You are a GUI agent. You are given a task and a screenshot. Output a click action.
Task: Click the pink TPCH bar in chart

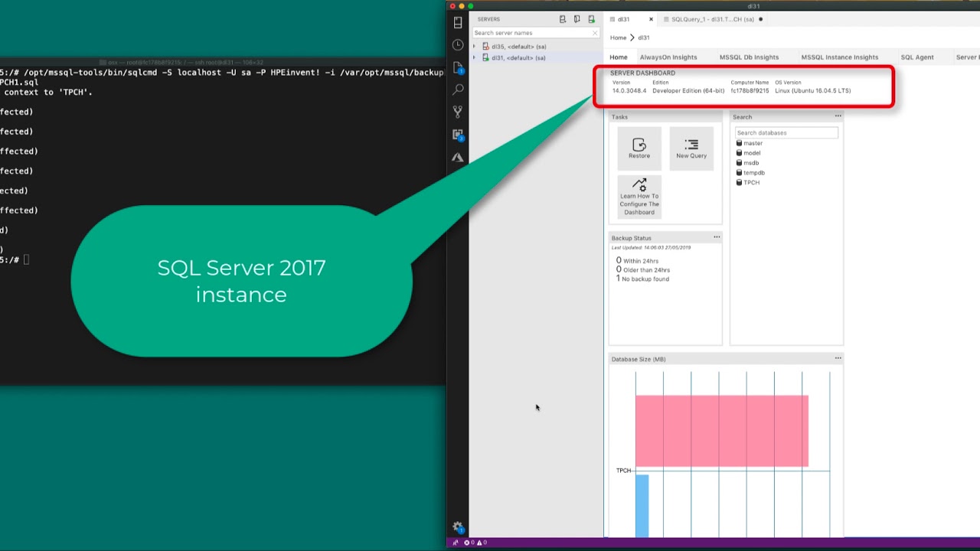[x=722, y=431]
